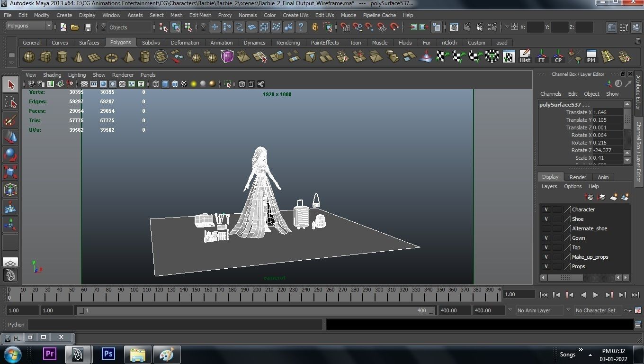The width and height of the screenshot is (644, 364).
Task: Toggle visibility of the Character layer
Action: click(x=546, y=209)
